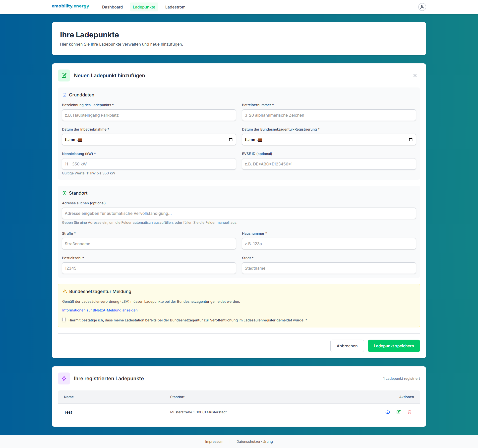Open the user account icon
This screenshot has height=448, width=478.
pos(422,7)
